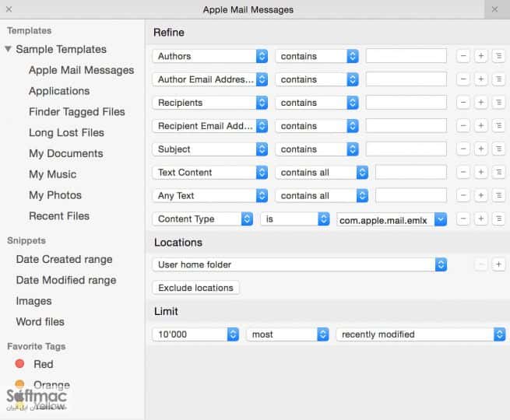Add another location with the plus icon

tap(498, 264)
